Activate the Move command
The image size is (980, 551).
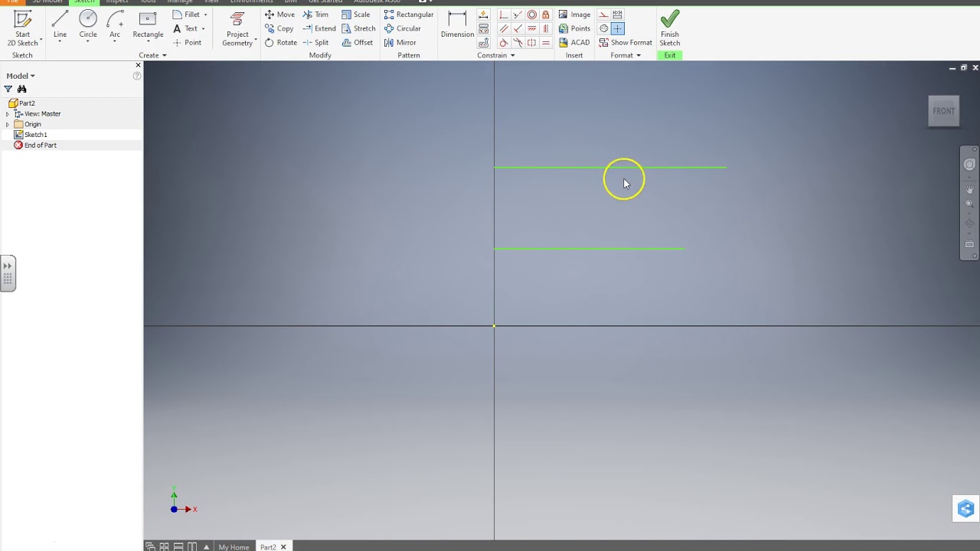pyautogui.click(x=279, y=15)
